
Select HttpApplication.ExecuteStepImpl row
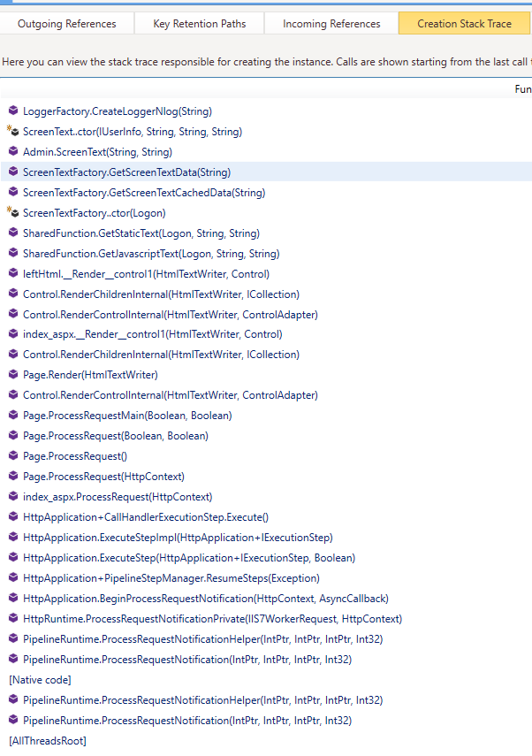pyautogui.click(x=266, y=538)
